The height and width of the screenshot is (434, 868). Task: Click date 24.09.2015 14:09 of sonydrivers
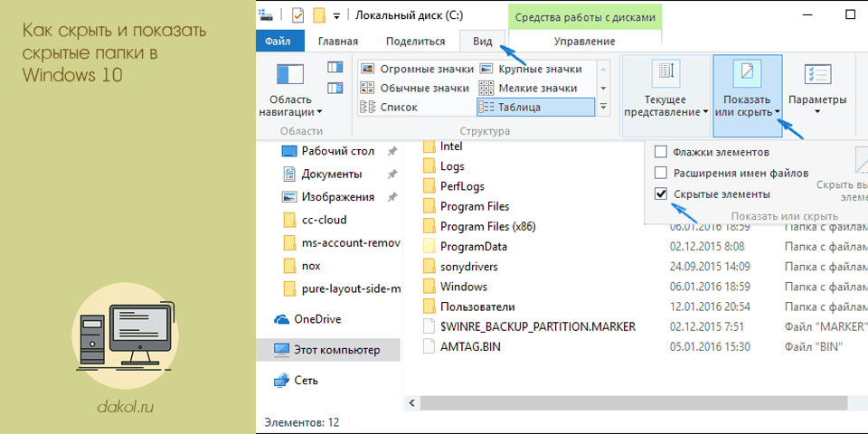[710, 266]
